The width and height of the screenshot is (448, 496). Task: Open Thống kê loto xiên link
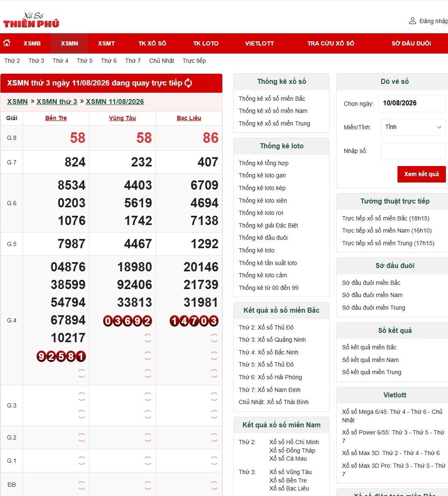(x=263, y=201)
